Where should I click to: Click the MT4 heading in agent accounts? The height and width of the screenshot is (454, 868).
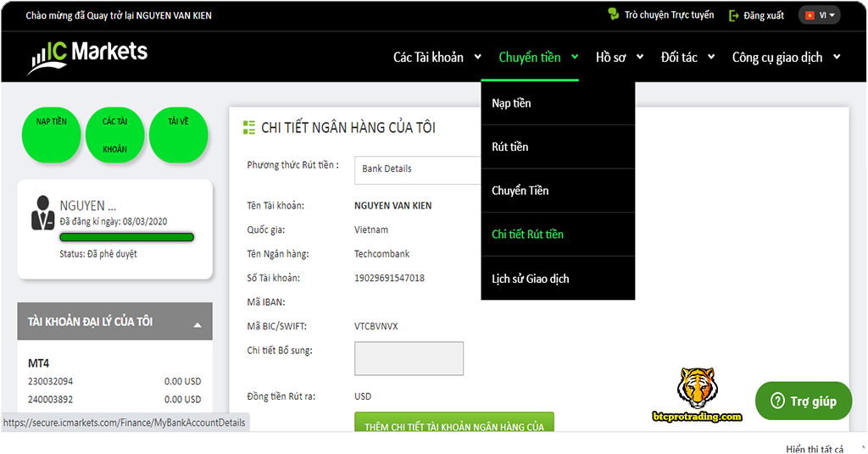pyautogui.click(x=38, y=363)
